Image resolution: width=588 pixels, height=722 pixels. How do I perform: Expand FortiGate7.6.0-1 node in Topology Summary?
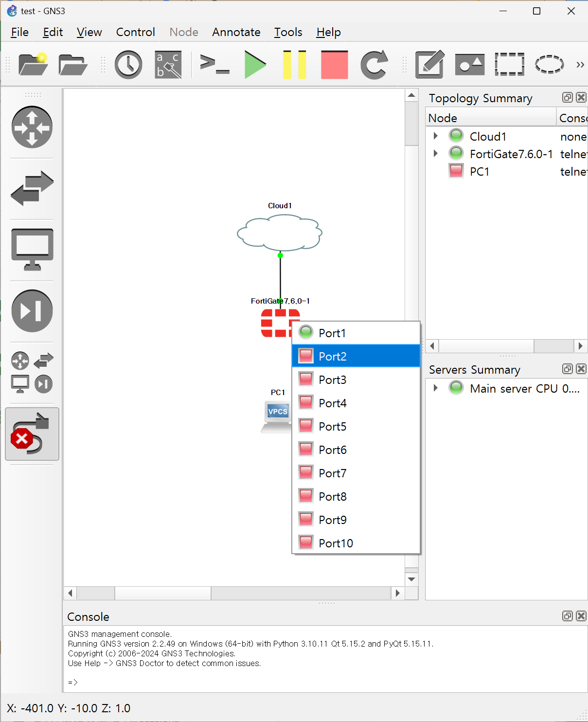click(x=436, y=154)
